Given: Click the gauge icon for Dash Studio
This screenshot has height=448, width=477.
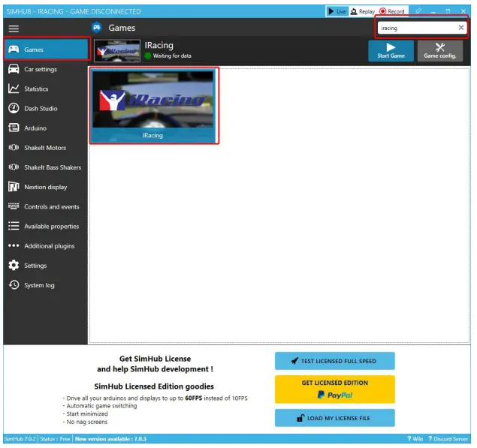Looking at the screenshot, I should (14, 108).
